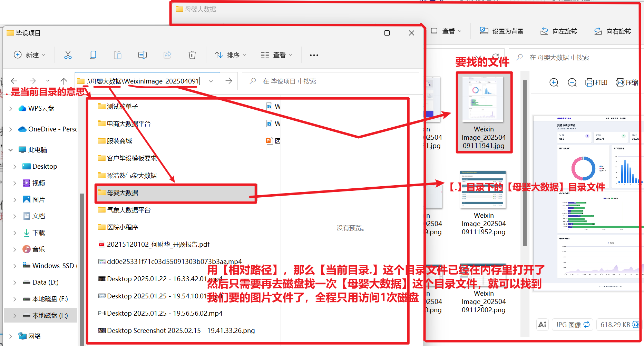Open 查看 dropdown in 母婴大数据 window
The width and height of the screenshot is (644, 346).
point(446,31)
